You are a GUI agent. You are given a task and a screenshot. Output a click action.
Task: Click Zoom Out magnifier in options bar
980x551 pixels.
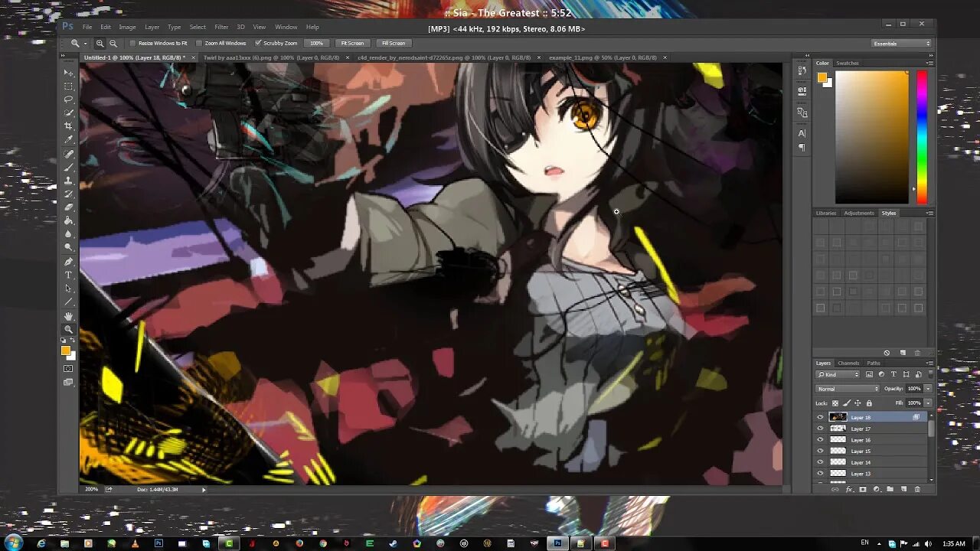pos(113,44)
